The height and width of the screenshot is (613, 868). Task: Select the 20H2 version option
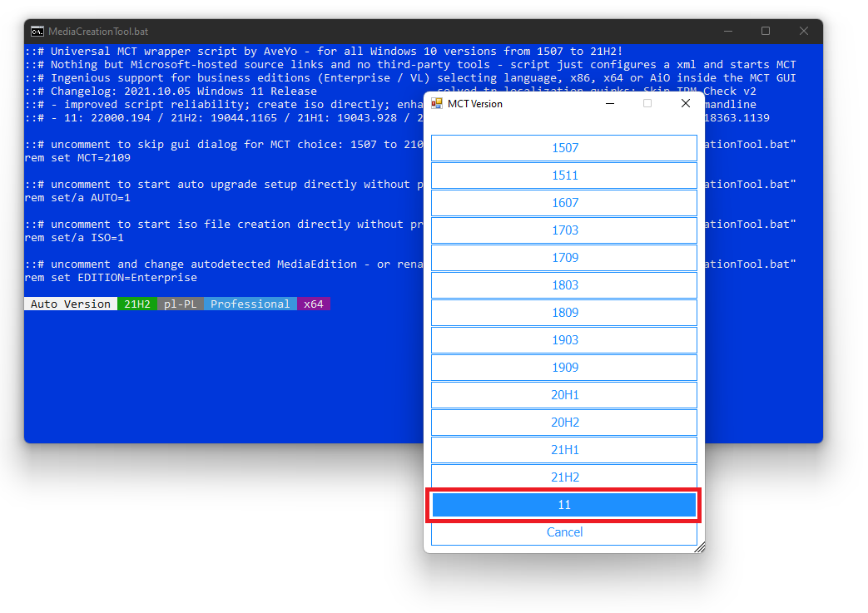564,423
